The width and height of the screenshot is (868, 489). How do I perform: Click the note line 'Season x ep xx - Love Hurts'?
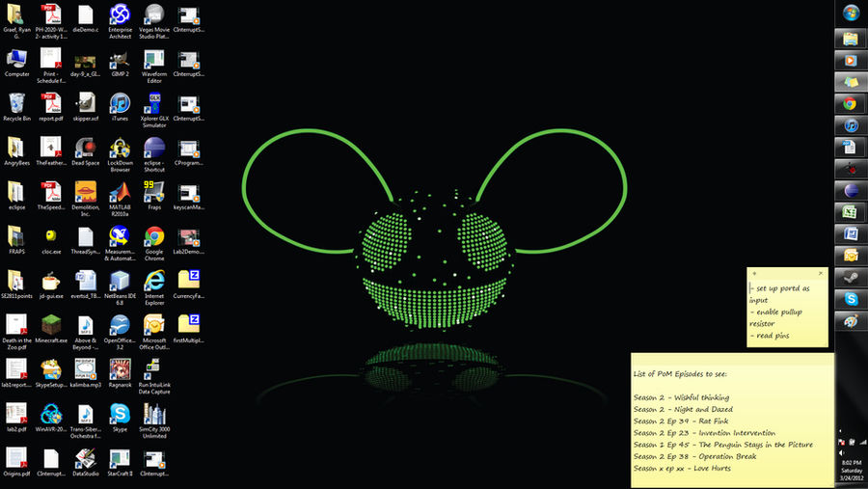coord(682,468)
